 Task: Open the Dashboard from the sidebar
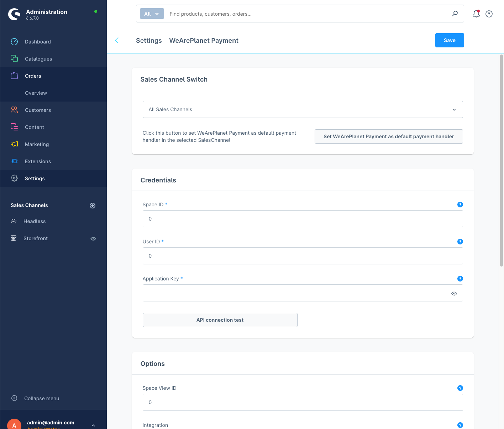(x=14, y=41)
